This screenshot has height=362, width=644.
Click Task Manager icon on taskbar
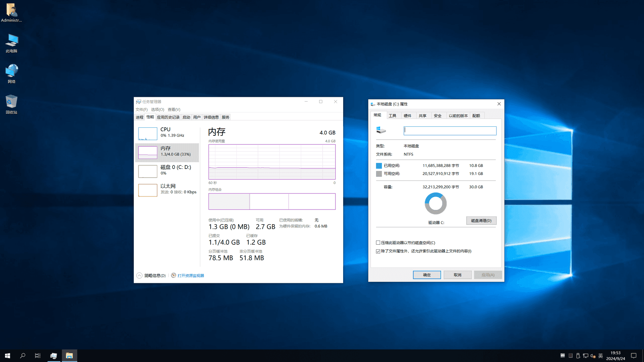[53, 356]
